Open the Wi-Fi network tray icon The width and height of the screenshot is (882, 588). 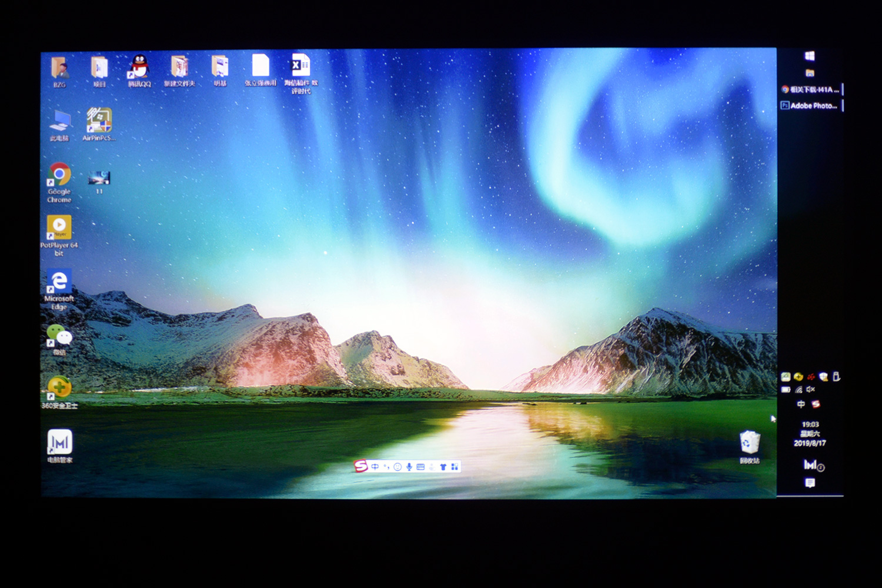(799, 389)
